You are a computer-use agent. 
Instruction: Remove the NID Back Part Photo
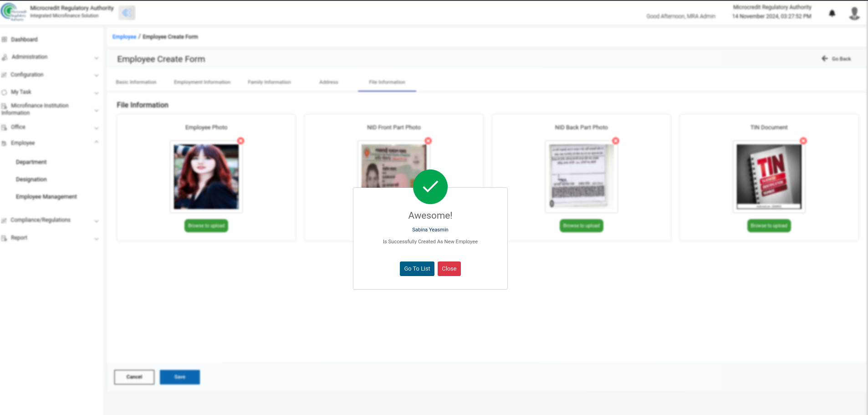click(x=616, y=141)
